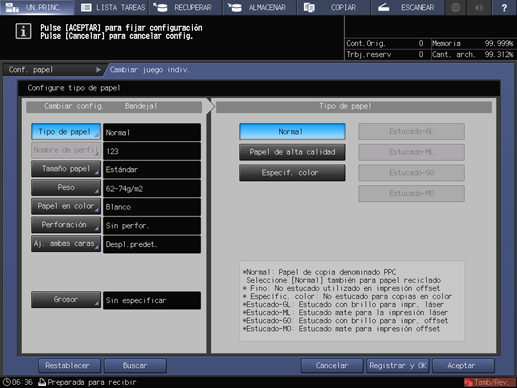Switch to LISTA TAREAS tab
517x388 pixels.
point(111,7)
